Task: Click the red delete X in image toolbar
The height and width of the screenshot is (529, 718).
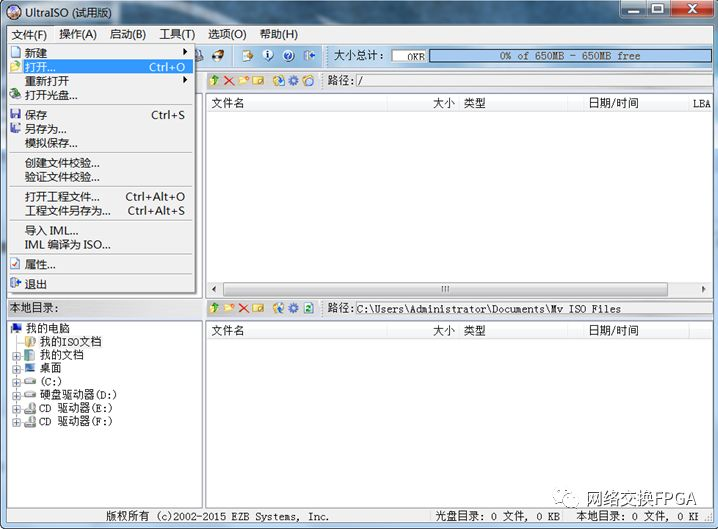Action: point(229,81)
